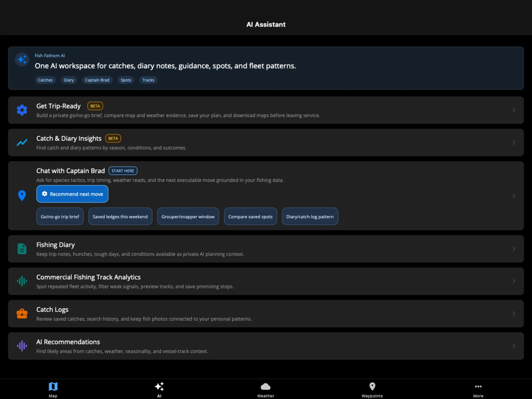Click the Get Trip-Ready title

coord(59,106)
